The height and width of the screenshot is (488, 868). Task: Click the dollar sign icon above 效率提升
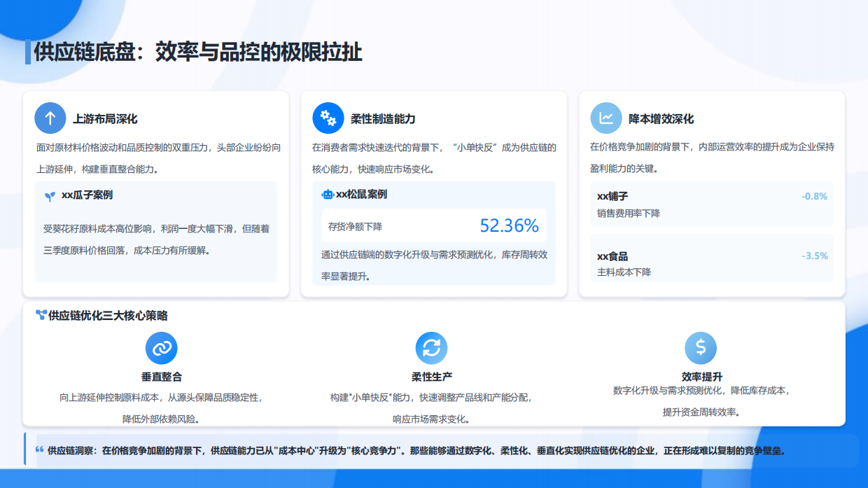click(x=701, y=348)
